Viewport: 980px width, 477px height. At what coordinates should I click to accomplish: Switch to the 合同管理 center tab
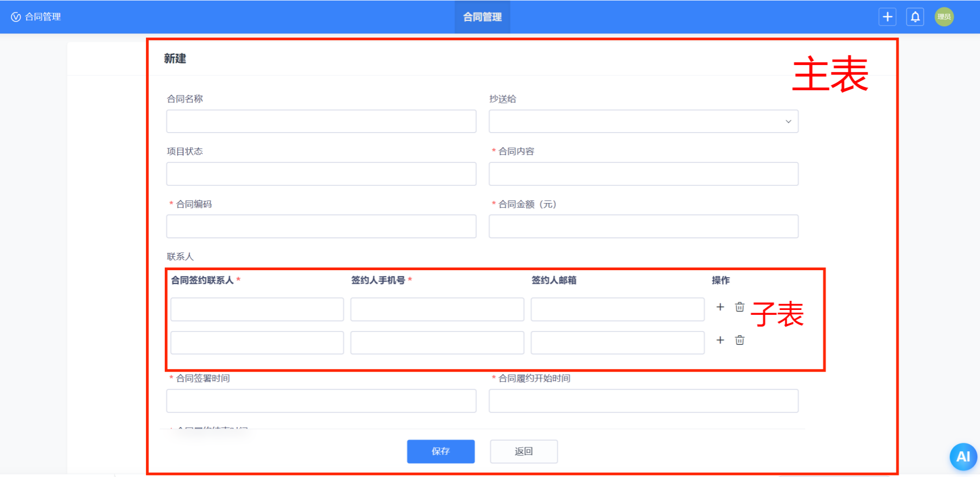pos(482,17)
